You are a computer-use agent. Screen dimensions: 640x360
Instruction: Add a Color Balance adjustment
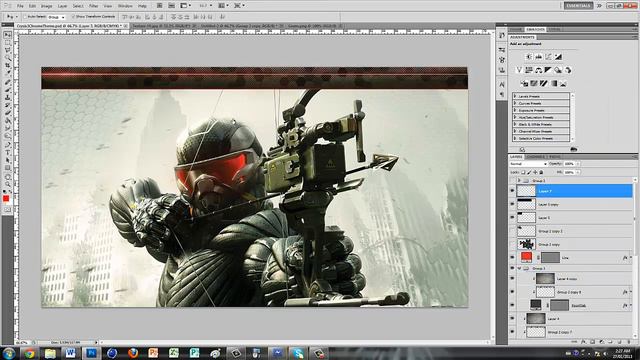pyautogui.click(x=539, y=70)
